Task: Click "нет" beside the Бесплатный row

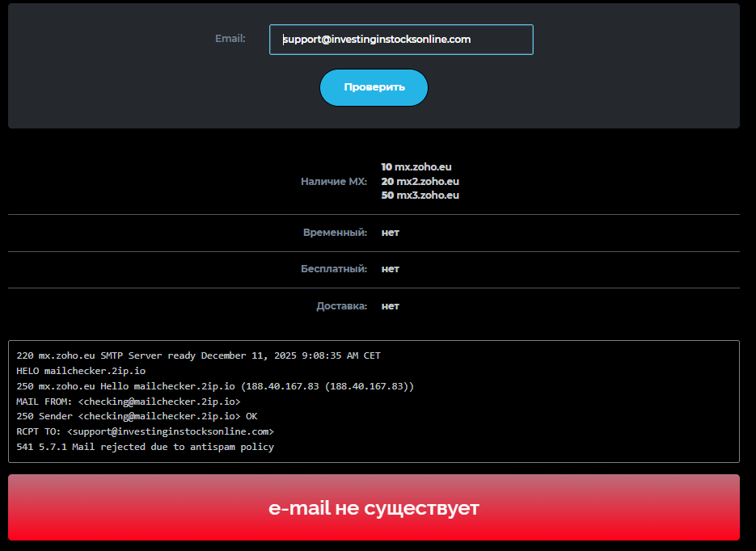Action: [390, 268]
